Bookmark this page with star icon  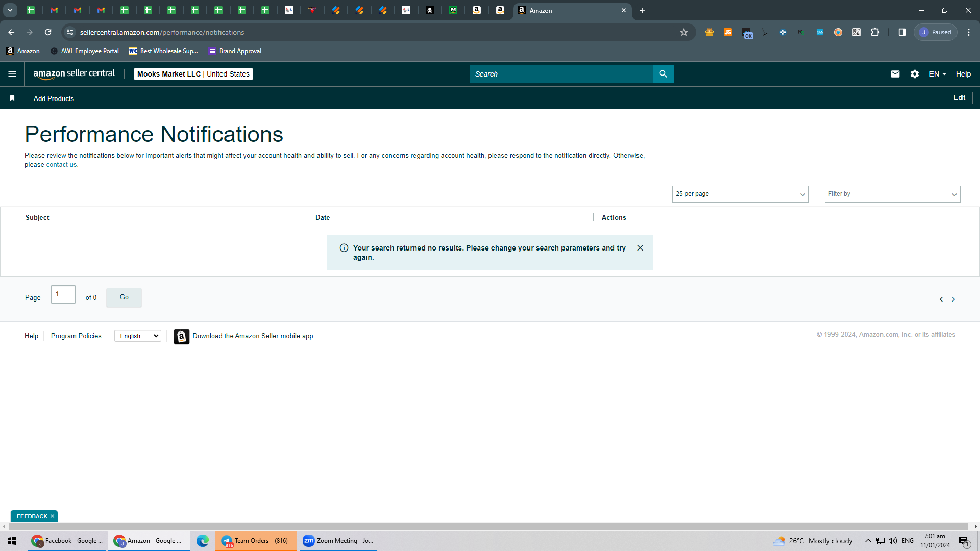[x=684, y=32]
